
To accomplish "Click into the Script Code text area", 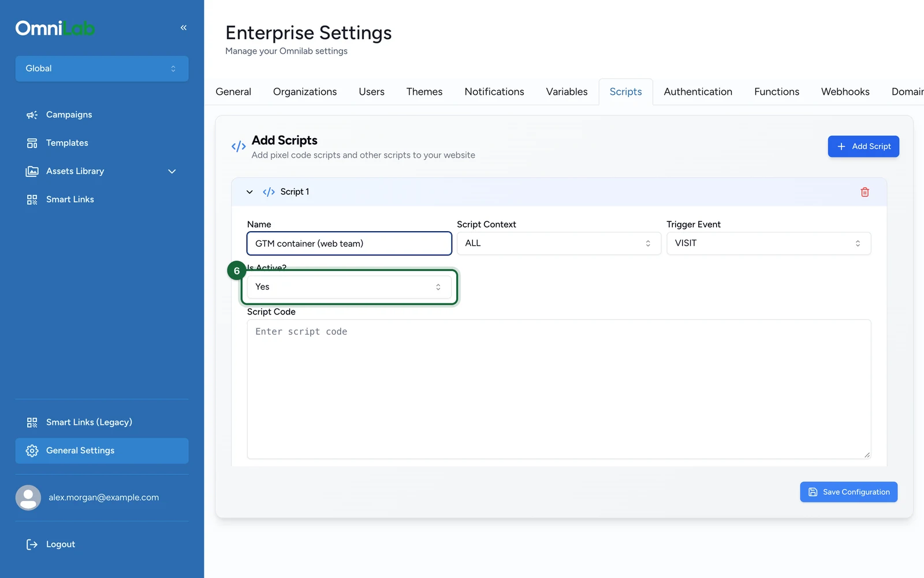I will [559, 390].
